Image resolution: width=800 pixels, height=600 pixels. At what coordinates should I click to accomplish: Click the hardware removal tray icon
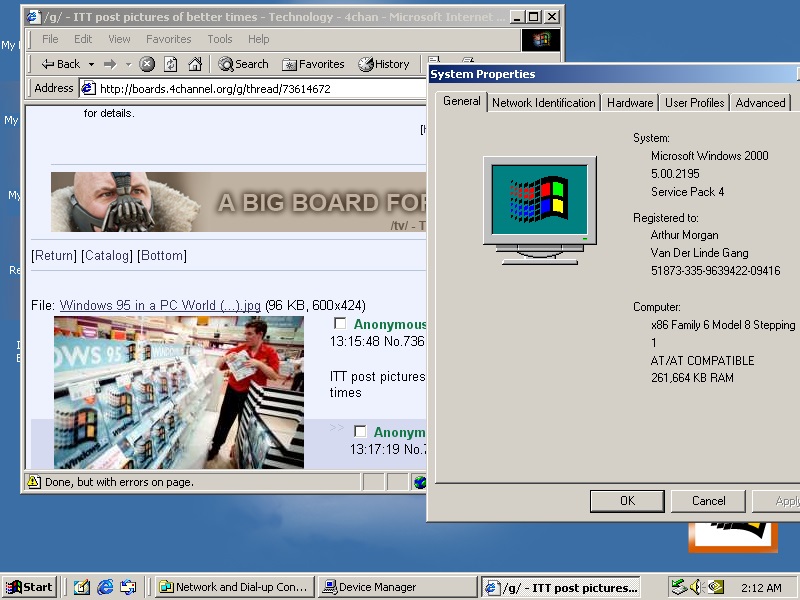tap(679, 587)
